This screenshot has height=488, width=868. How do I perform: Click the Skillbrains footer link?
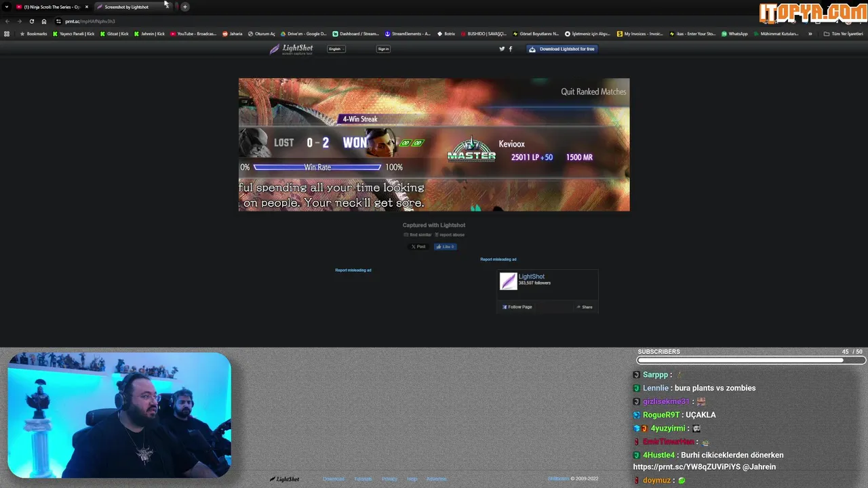559,479
